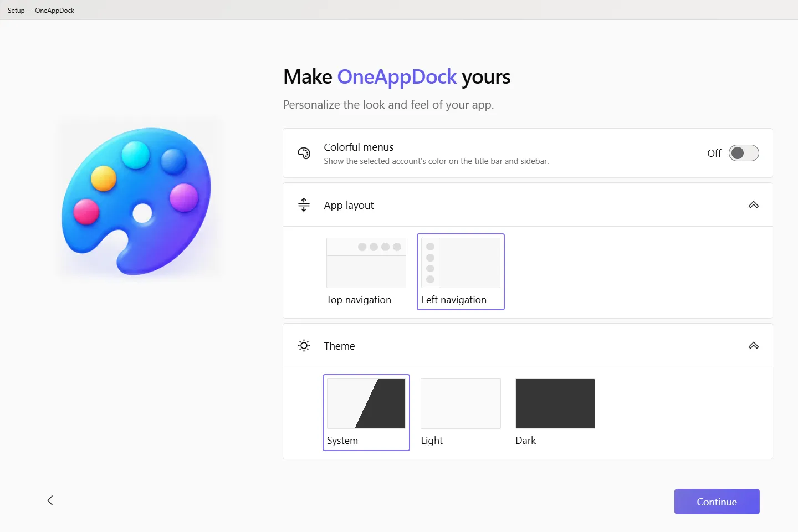Viewport: 798px width, 532px height.
Task: Collapse the App layout section
Action: click(754, 205)
